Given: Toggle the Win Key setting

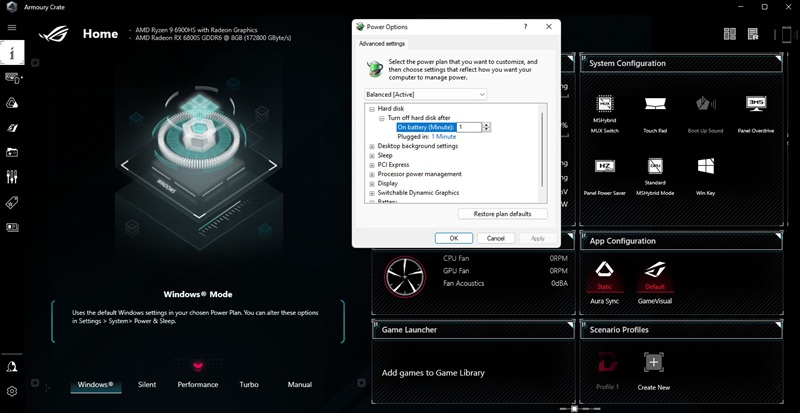Looking at the screenshot, I should point(706,177).
